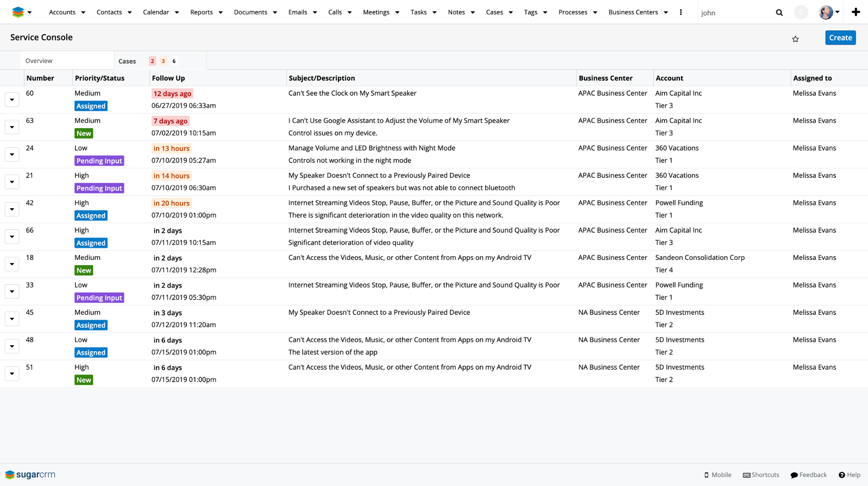Viewport: 868px width, 486px height.
Task: Click the quick create plus icon
Action: coord(856,12)
